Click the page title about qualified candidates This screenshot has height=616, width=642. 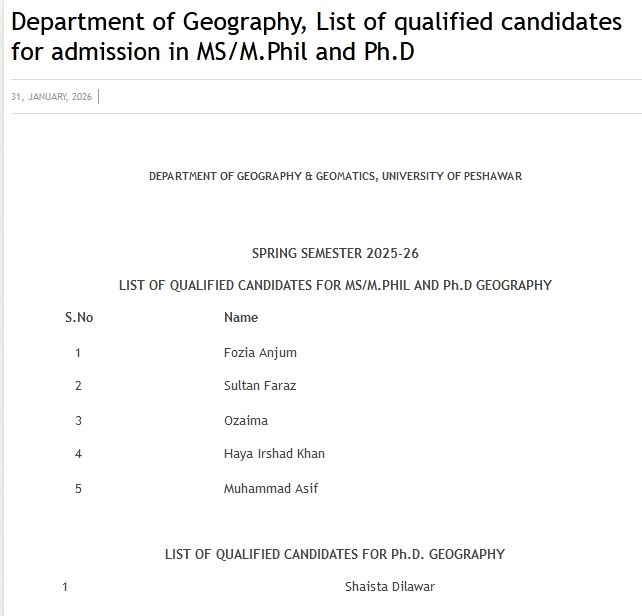tap(316, 36)
